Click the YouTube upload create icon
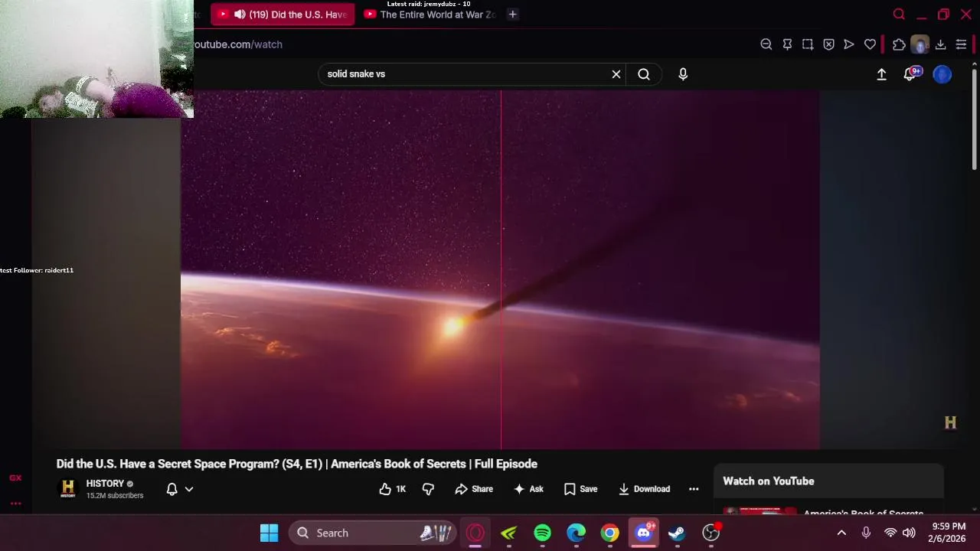 [881, 74]
